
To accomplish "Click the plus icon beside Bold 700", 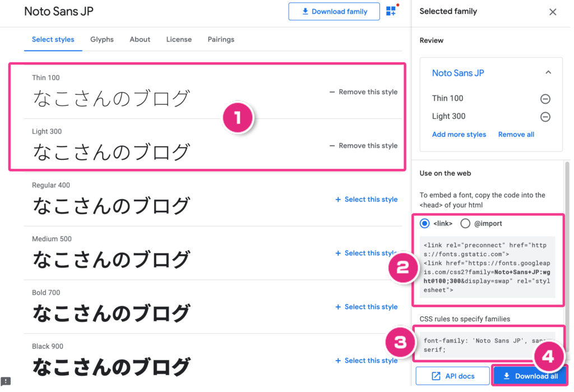I will tap(338, 307).
